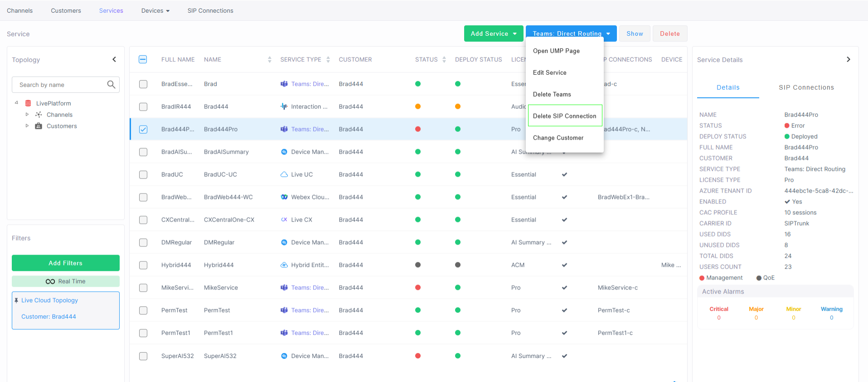Click red error status dot for MikeService
The width and height of the screenshot is (868, 382).
pyautogui.click(x=418, y=288)
